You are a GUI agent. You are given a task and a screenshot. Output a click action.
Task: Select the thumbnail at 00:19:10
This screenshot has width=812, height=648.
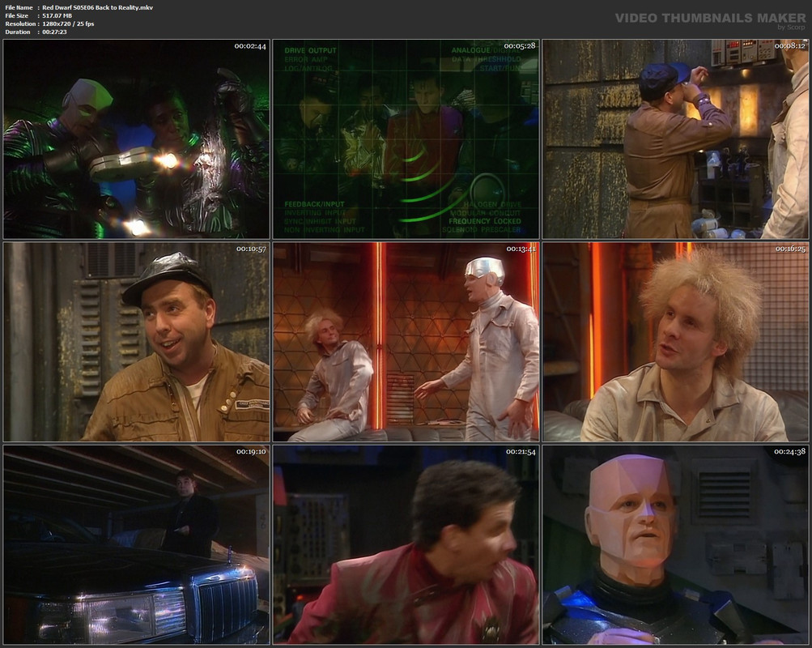(x=136, y=545)
